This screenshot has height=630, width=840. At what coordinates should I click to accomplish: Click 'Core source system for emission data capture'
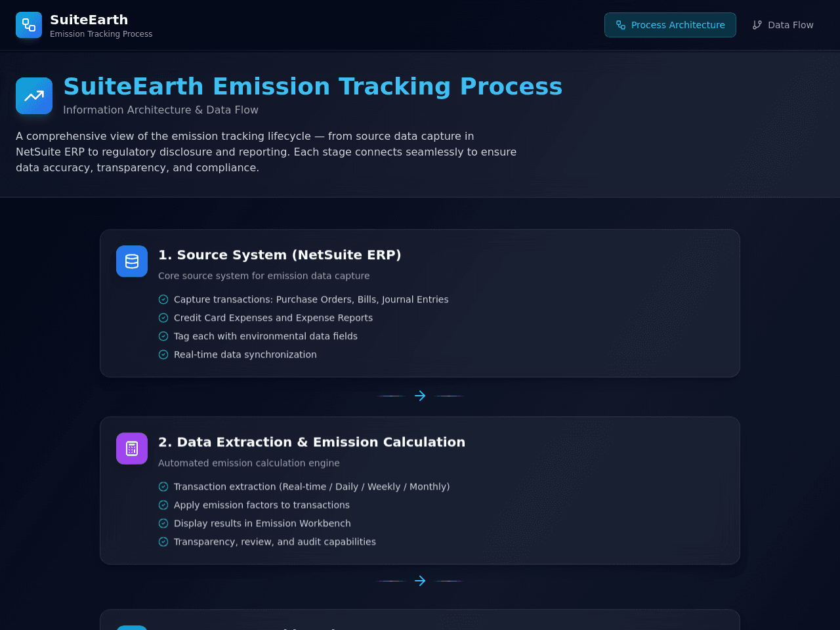[264, 276]
